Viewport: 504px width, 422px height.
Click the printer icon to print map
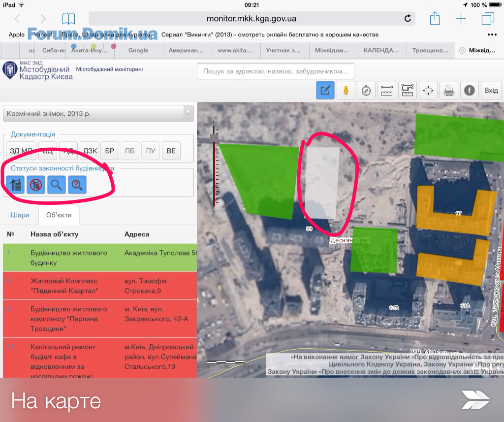tap(449, 90)
